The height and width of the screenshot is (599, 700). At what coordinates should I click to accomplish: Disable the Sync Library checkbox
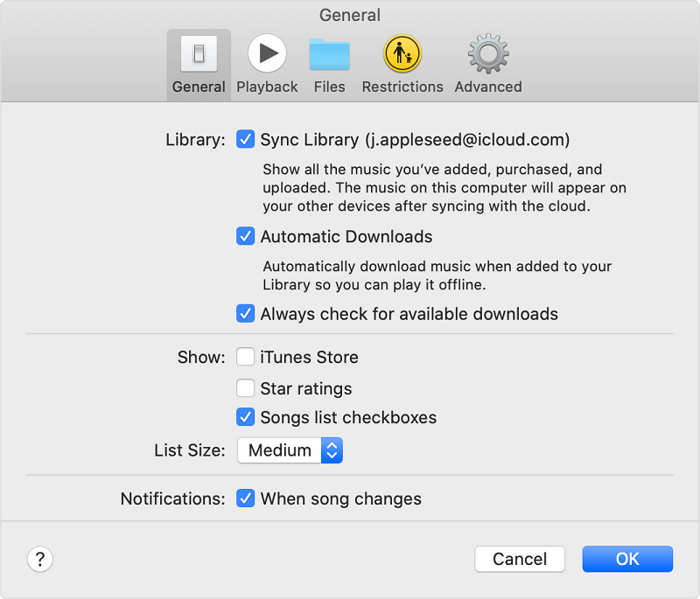pos(245,139)
